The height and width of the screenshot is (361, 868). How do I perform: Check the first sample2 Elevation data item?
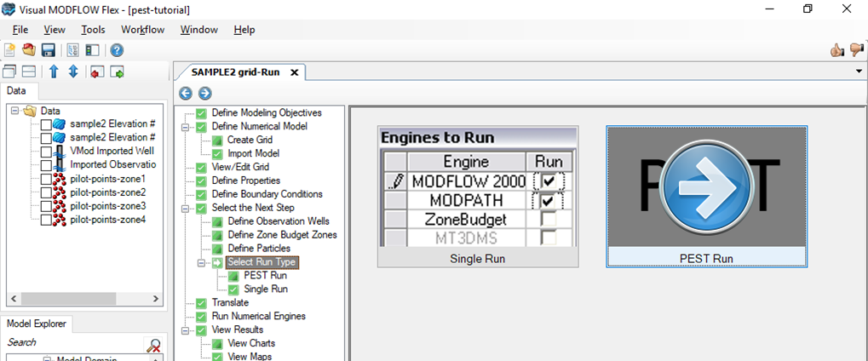point(47,124)
